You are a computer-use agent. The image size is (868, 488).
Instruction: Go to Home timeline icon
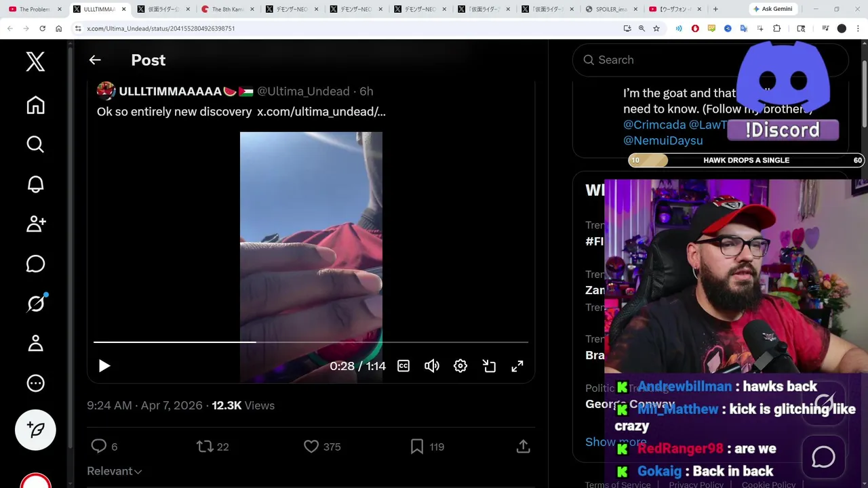pyautogui.click(x=35, y=105)
